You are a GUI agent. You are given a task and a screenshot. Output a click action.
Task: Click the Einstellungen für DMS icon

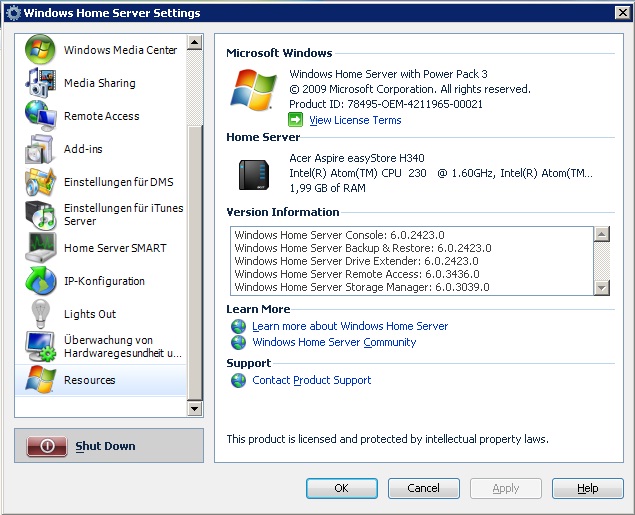click(40, 182)
